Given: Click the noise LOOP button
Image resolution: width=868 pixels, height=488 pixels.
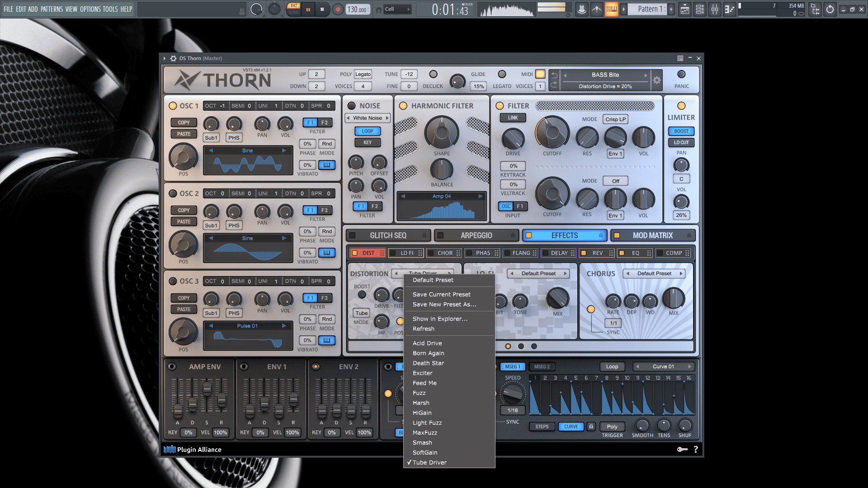Looking at the screenshot, I should pyautogui.click(x=368, y=131).
